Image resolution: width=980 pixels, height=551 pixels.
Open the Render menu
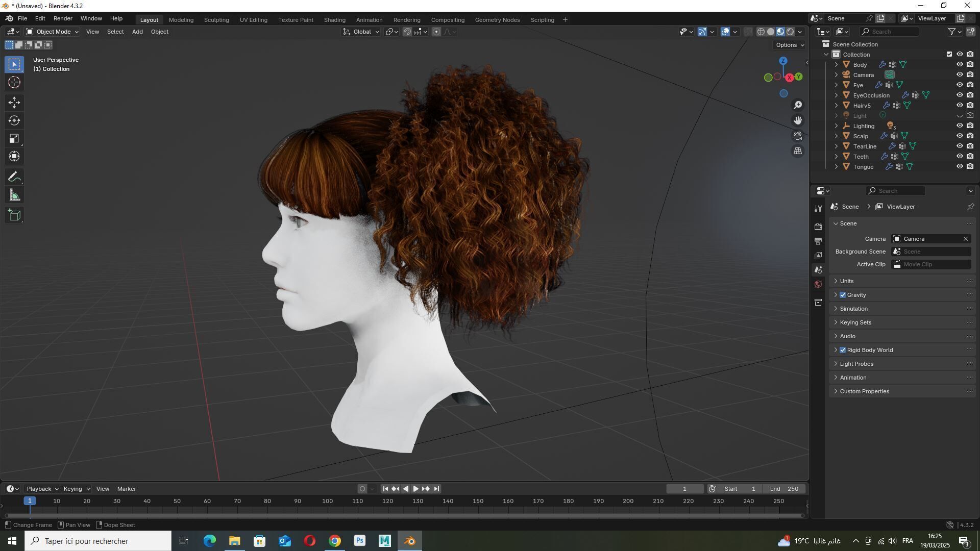[63, 18]
